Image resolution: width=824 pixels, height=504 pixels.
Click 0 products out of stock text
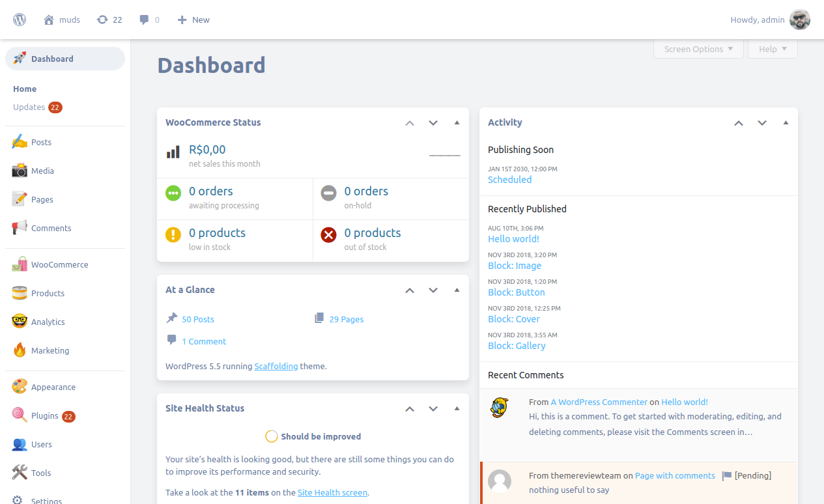coord(373,233)
